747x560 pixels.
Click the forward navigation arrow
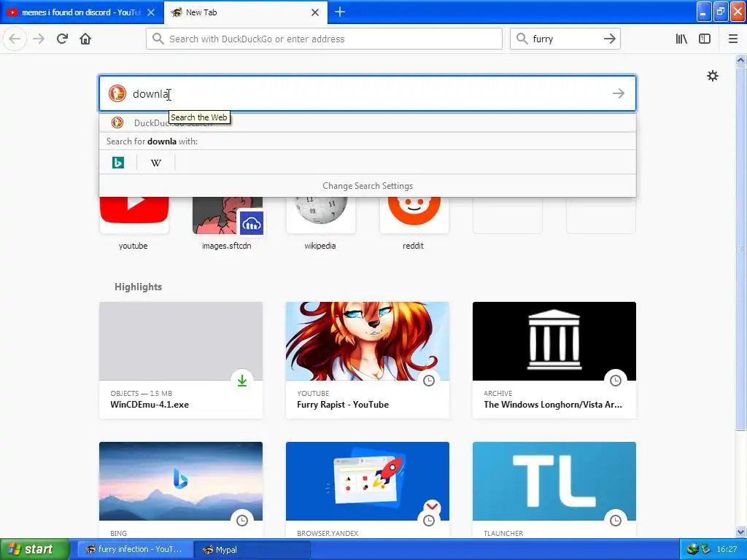pyautogui.click(x=39, y=39)
